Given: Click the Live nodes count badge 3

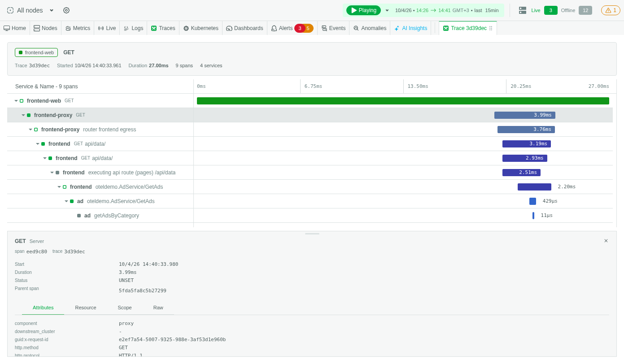Looking at the screenshot, I should [x=551, y=10].
